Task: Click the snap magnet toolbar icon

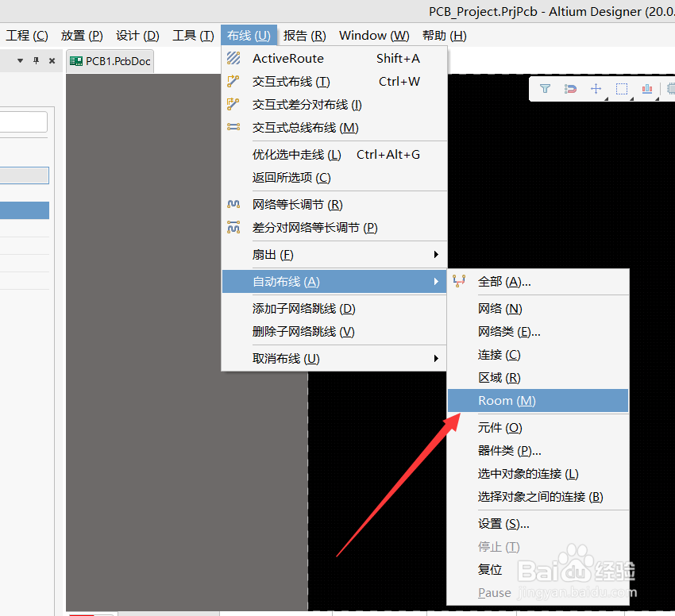Action: [x=570, y=89]
